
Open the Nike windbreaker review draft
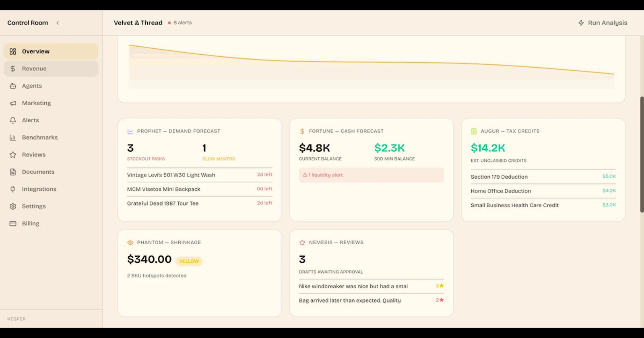371,286
